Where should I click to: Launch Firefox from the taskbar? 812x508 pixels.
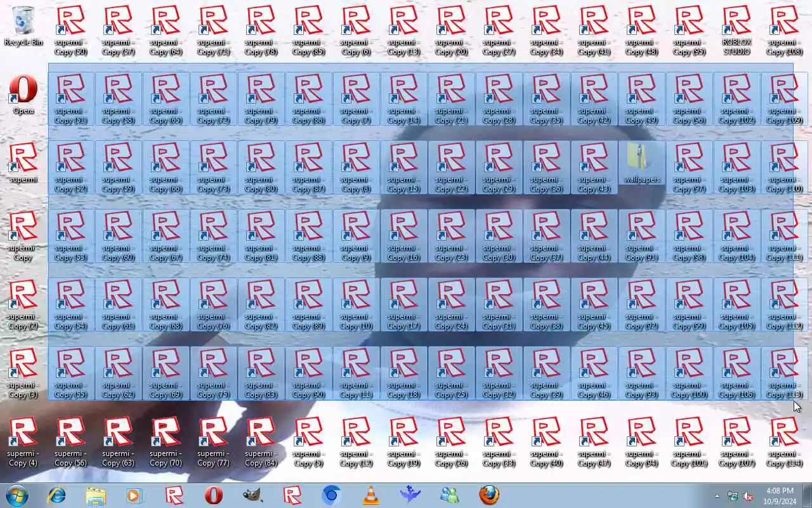489,495
